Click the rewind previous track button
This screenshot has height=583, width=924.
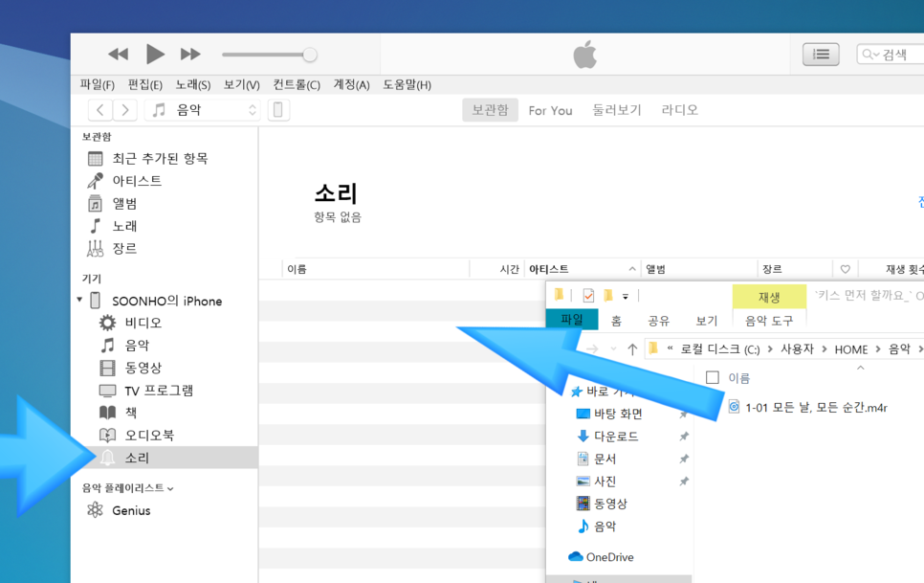[x=118, y=55]
